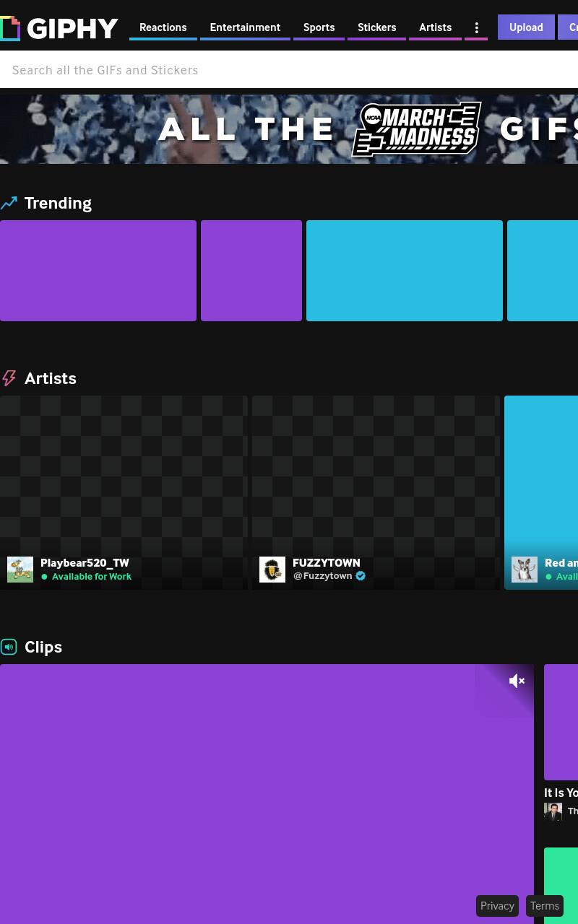Play the large purple featured clip
Image resolution: width=578 pixels, height=924 pixels.
pyautogui.click(x=267, y=794)
